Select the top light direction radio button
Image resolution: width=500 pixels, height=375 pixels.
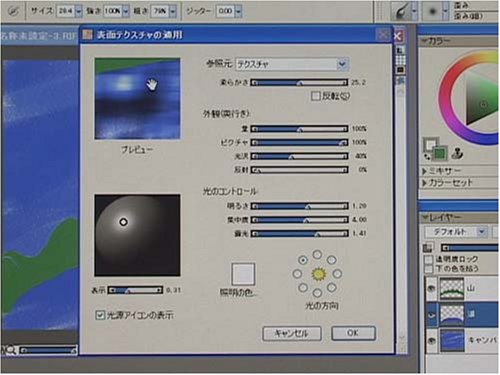[x=317, y=255]
